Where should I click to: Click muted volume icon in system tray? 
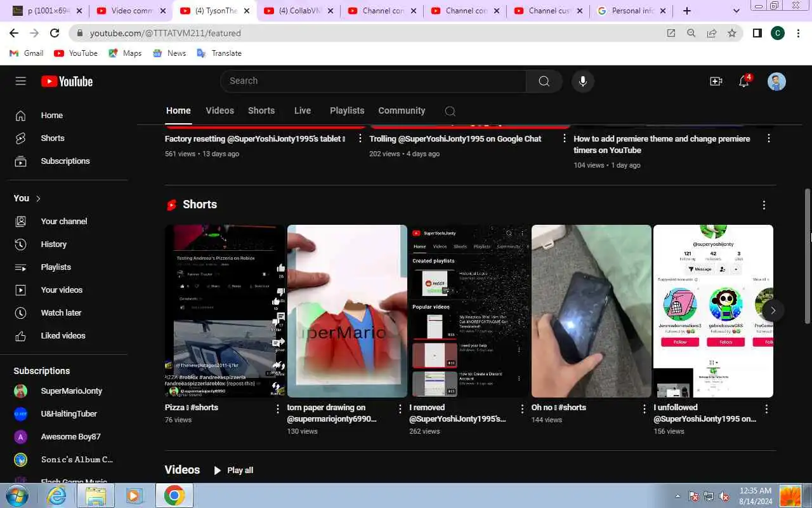[x=724, y=496]
